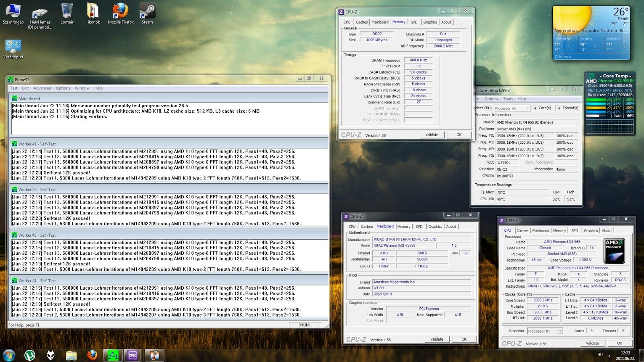
Task: Open the Options menu in Core Temp
Action: click(x=491, y=99)
